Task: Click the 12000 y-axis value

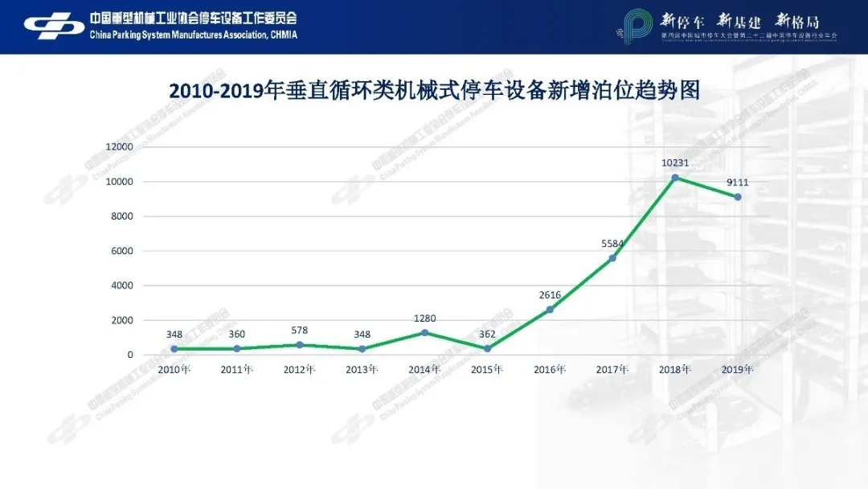Action: click(x=119, y=147)
